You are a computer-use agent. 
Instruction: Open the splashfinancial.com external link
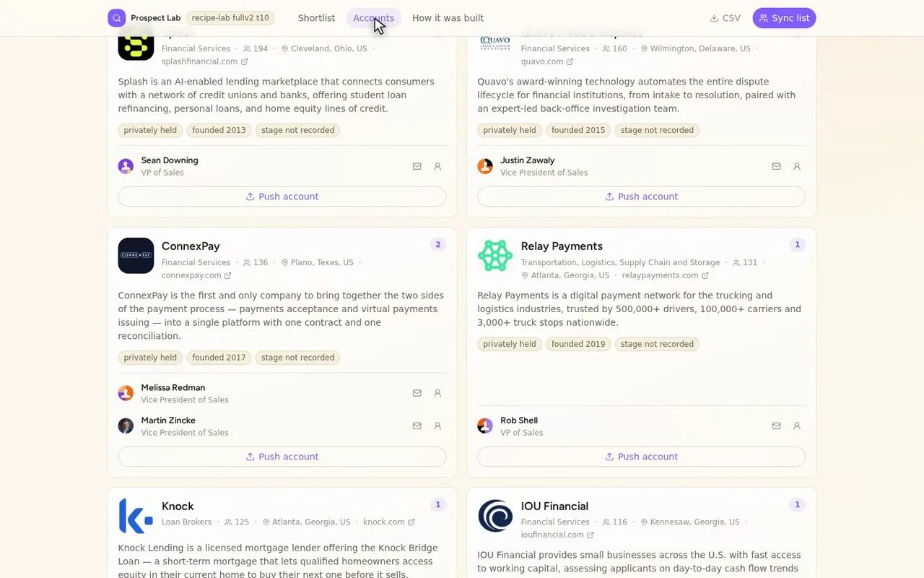pos(205,61)
